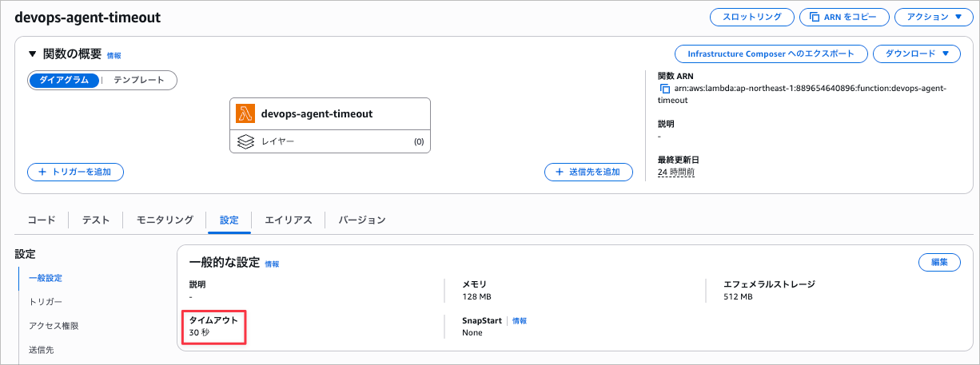Select the 設定 tab

229,220
